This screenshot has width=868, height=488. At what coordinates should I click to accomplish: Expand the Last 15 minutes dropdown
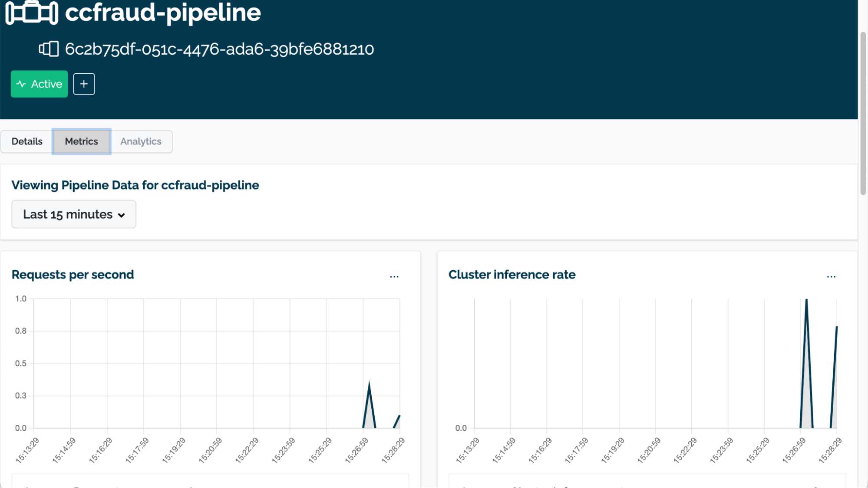pyautogui.click(x=73, y=214)
